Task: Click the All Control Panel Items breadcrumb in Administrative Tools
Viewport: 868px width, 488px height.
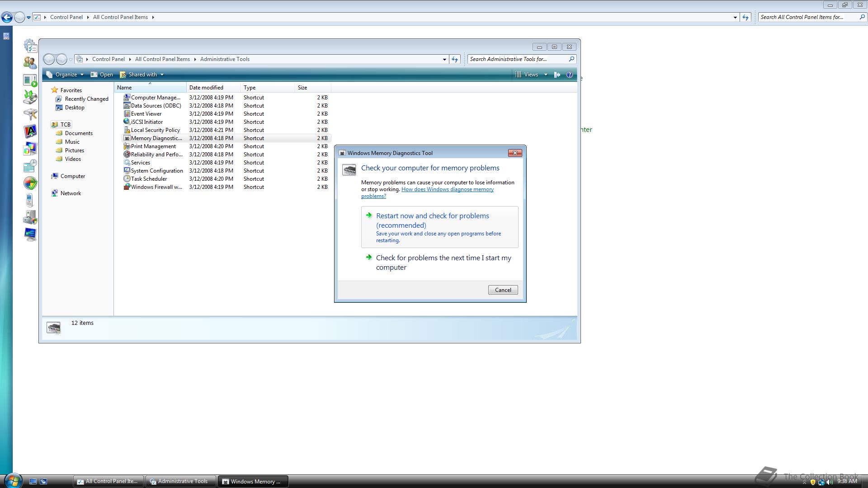Action: [162, 59]
